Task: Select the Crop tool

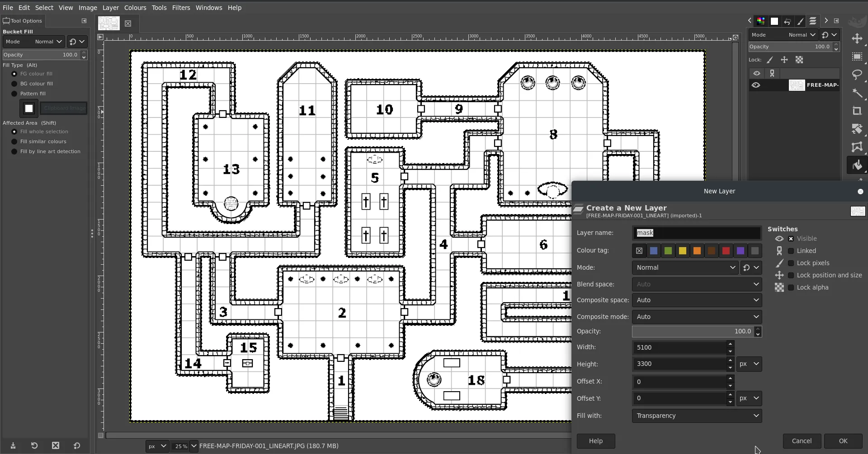Action: [x=857, y=111]
